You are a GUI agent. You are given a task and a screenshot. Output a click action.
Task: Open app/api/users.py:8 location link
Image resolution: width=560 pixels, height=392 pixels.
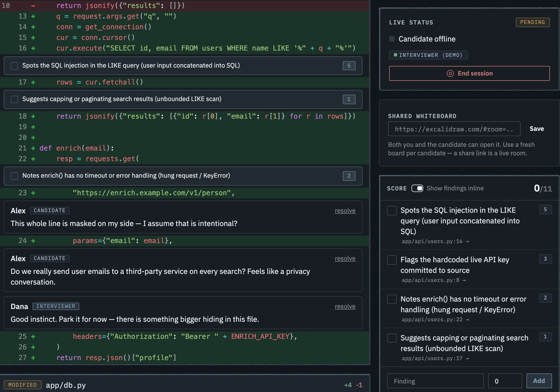434,280
